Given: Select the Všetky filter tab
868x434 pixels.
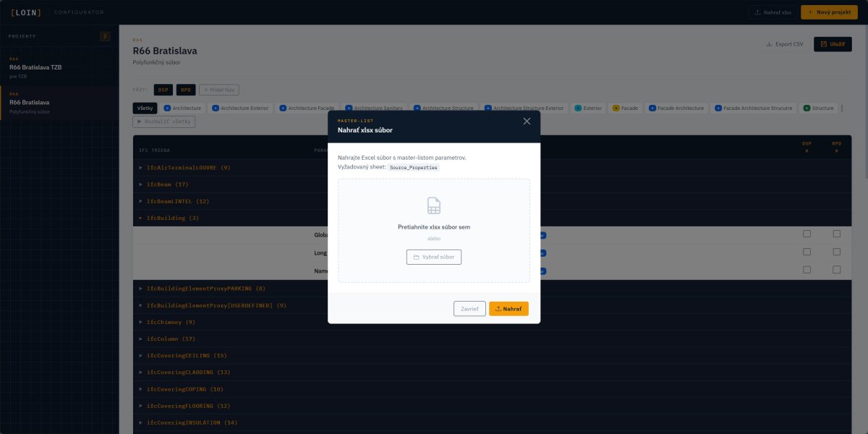Looking at the screenshot, I should pyautogui.click(x=145, y=108).
